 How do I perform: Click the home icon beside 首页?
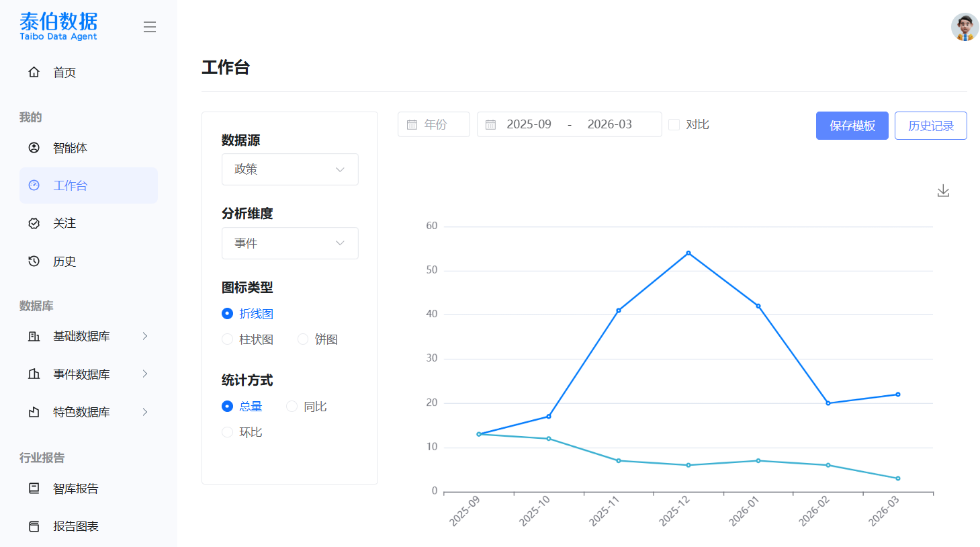[x=34, y=72]
